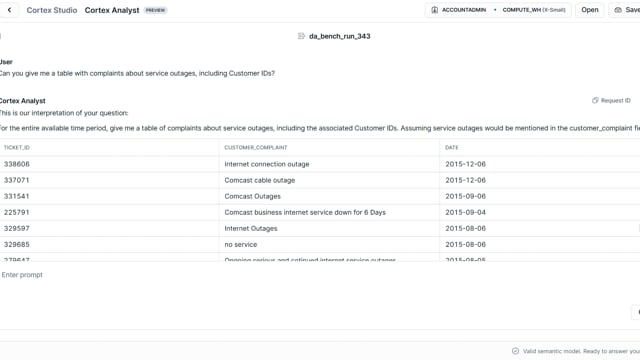This screenshot has height=360, width=640.
Task: Select the da_bench_run_343 model name
Action: tap(340, 36)
